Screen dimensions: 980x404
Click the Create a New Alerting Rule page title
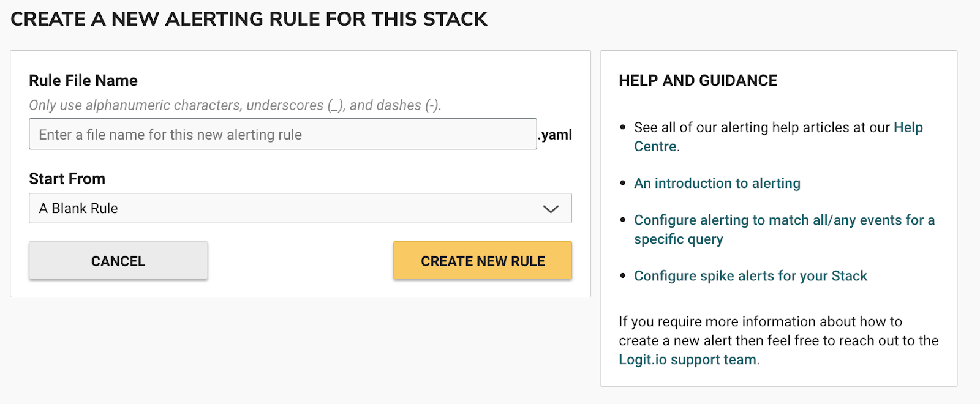click(249, 19)
